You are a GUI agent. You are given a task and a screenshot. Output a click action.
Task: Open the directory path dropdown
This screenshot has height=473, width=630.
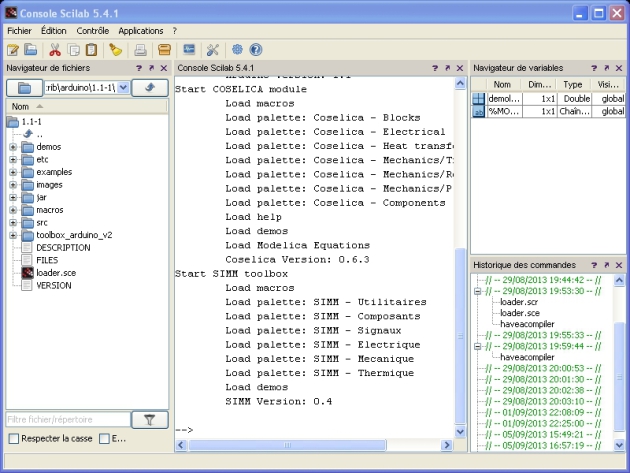click(124, 87)
